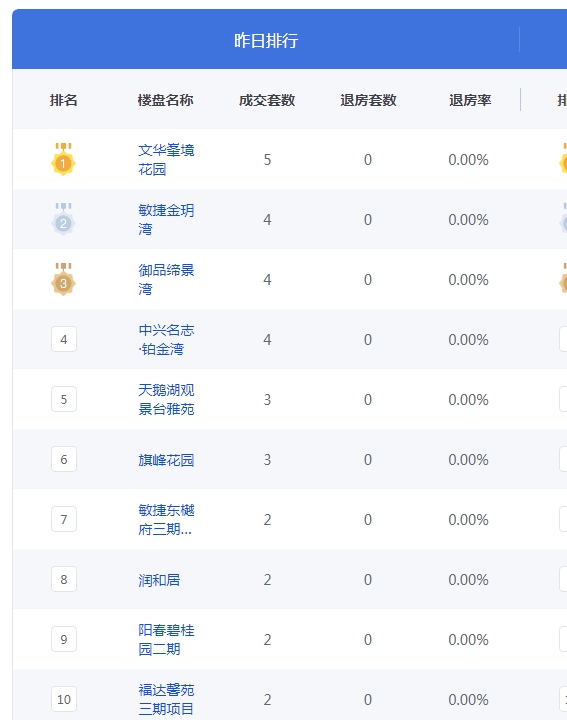The width and height of the screenshot is (567, 720).
Task: Click the 退房率 column header
Action: (x=470, y=100)
